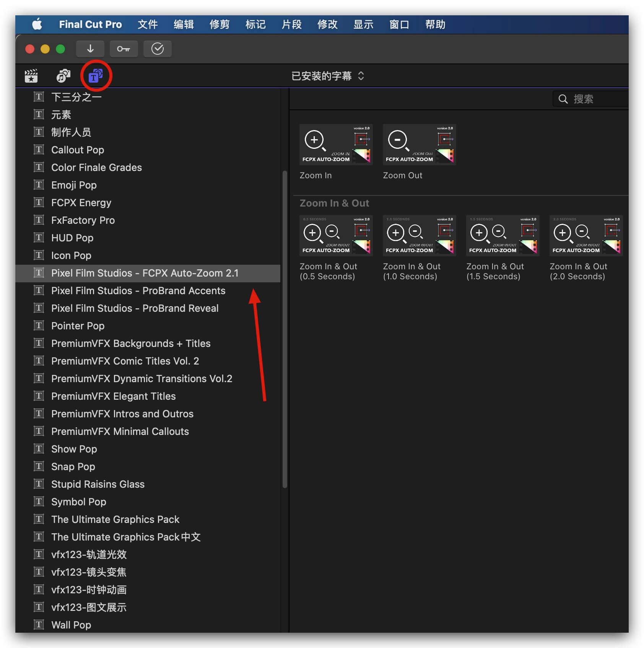Click the sidebar list vertical scrollbar
This screenshot has width=644, height=648.
285,329
